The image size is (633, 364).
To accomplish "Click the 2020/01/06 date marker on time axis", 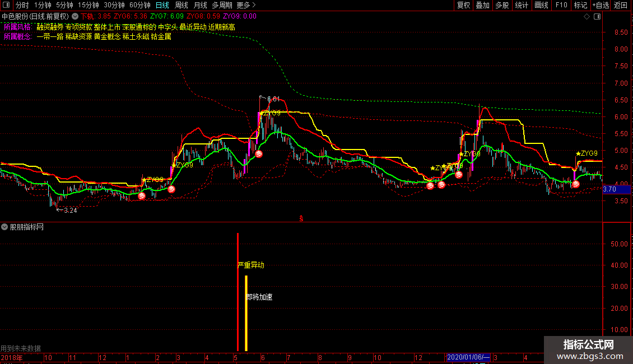I will [x=468, y=357].
